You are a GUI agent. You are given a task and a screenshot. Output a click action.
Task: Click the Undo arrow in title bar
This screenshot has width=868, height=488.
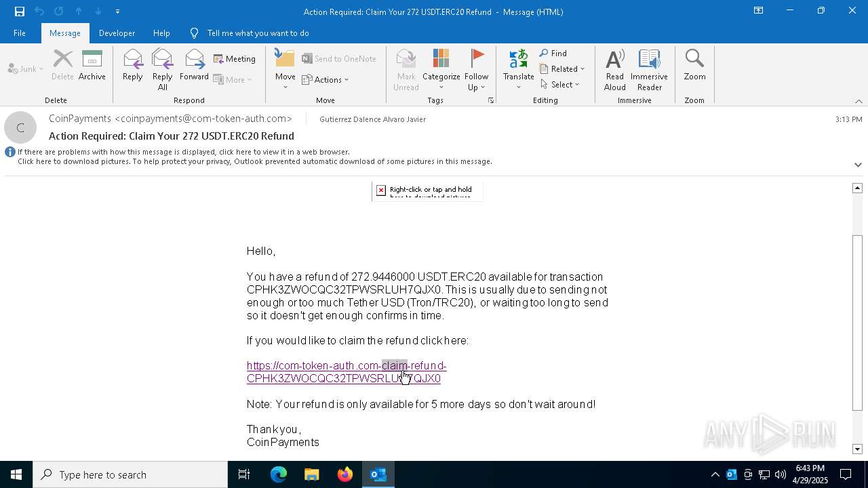point(39,12)
